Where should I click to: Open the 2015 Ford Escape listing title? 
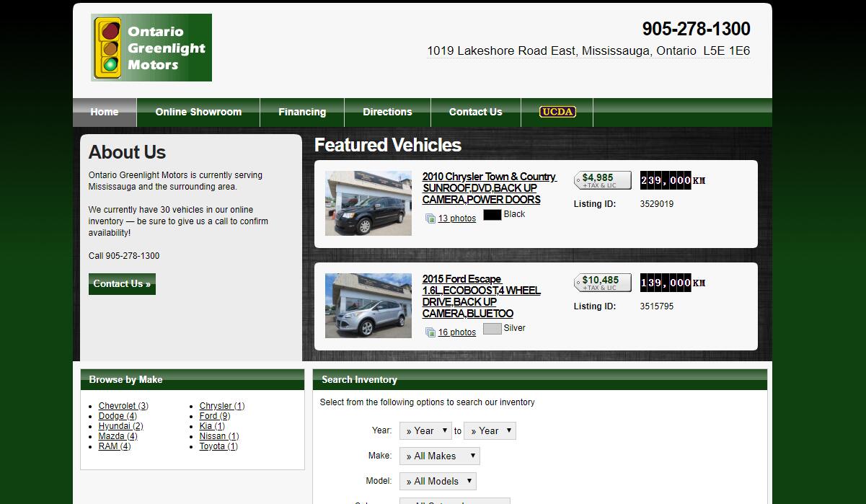coord(482,296)
